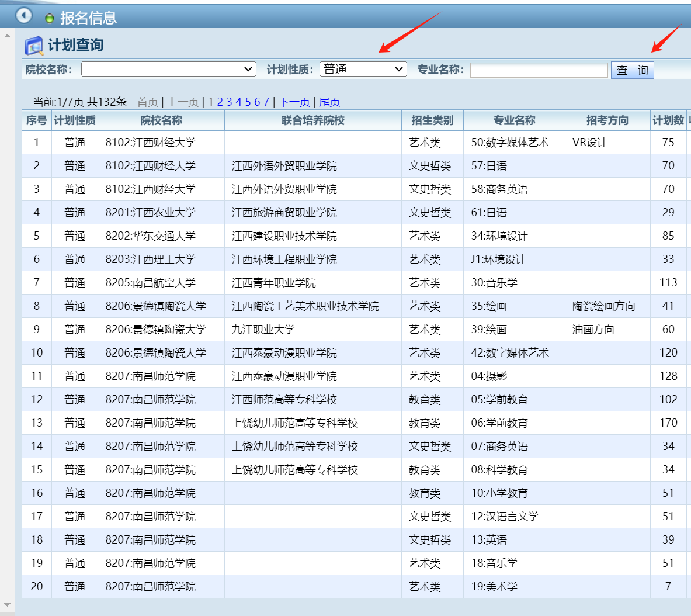691x616 pixels.
Task: Click scrollbar up arrow on left
Action: click(x=7, y=36)
